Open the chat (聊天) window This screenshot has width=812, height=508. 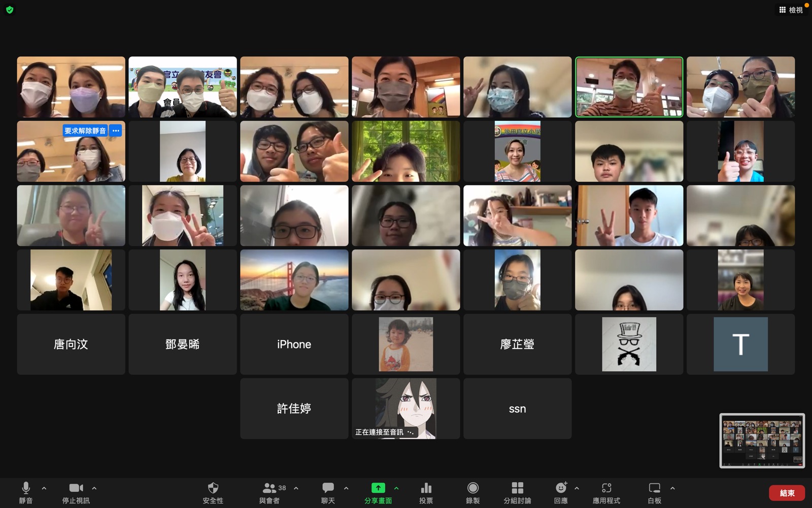(328, 488)
